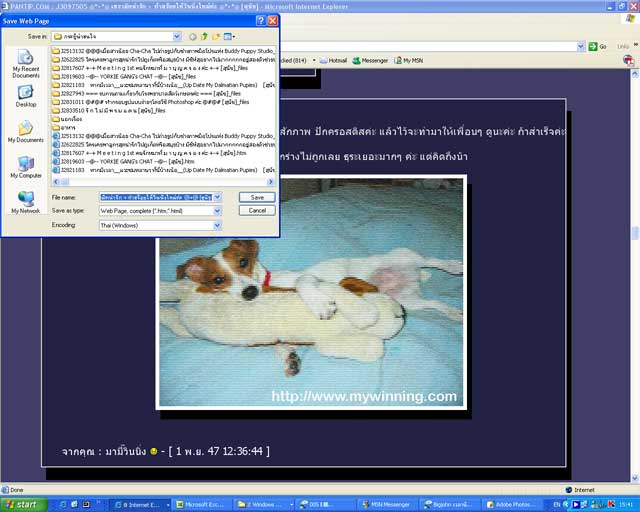Expand the IE address bar dropdown
Screen dimensions: 640x512
(581, 47)
